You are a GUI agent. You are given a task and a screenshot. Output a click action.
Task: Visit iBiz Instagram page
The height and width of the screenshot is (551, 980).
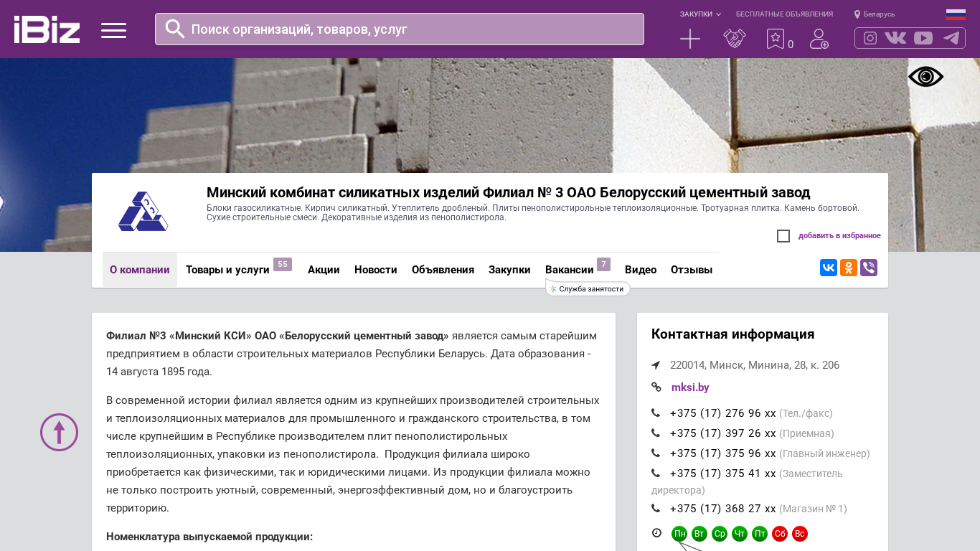click(870, 38)
